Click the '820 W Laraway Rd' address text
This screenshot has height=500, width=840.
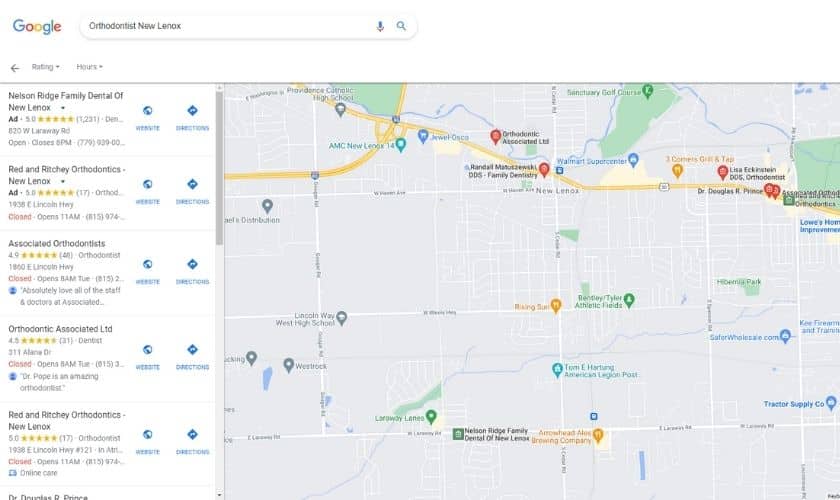point(39,131)
